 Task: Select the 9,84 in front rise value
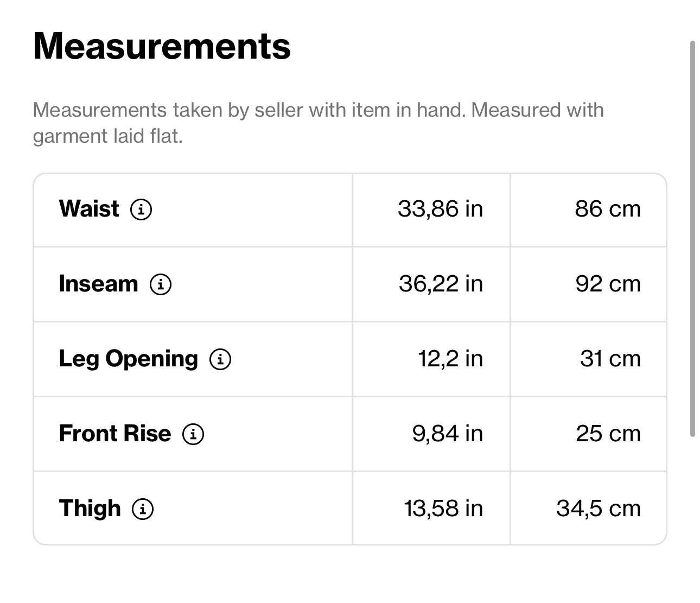point(447,434)
